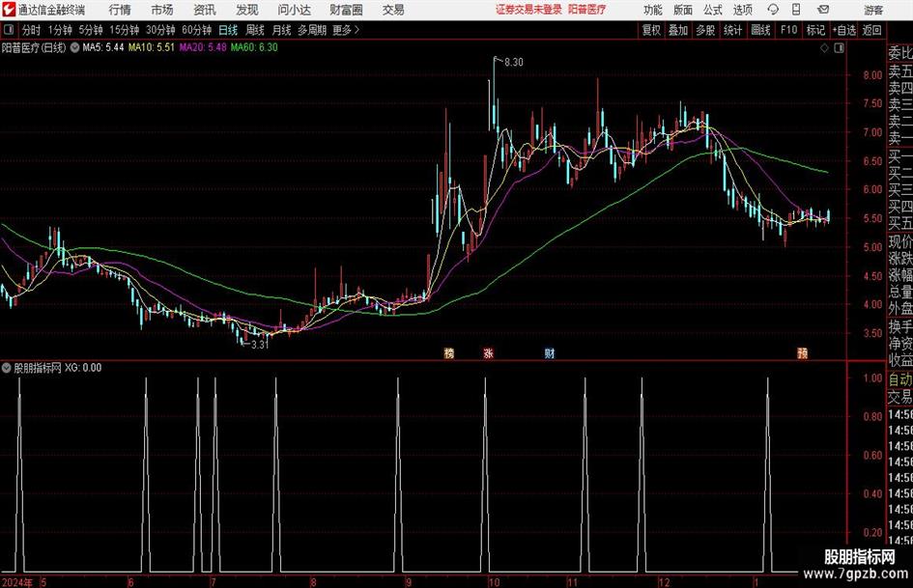Switch to 30分钟 chart period
Screen dimensions: 913x588
click(160, 30)
